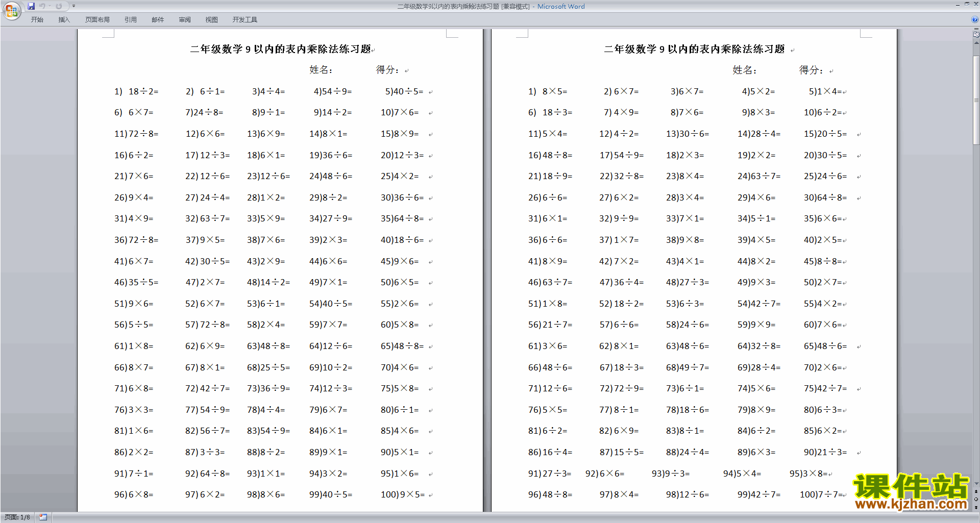Click problem 41)8×9= on right page
Screen dimensions: 980x523
(548, 261)
